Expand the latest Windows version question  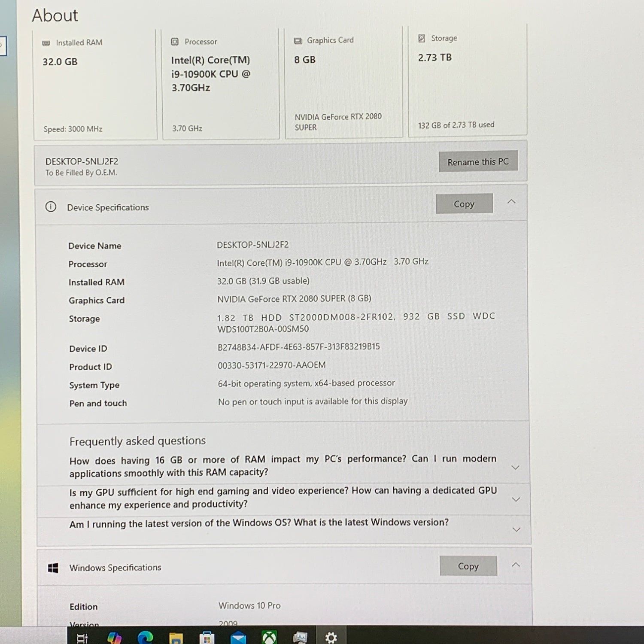coord(516,529)
